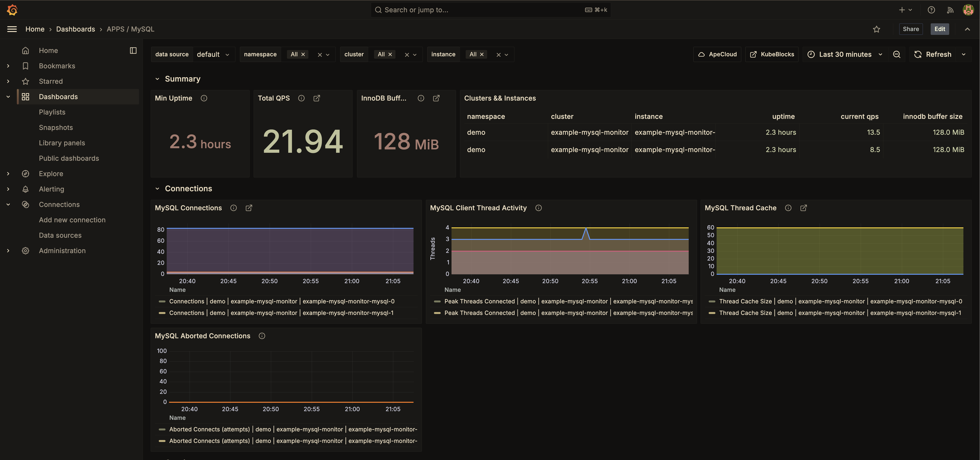Open the user profile avatar
The image size is (980, 460).
click(x=968, y=10)
